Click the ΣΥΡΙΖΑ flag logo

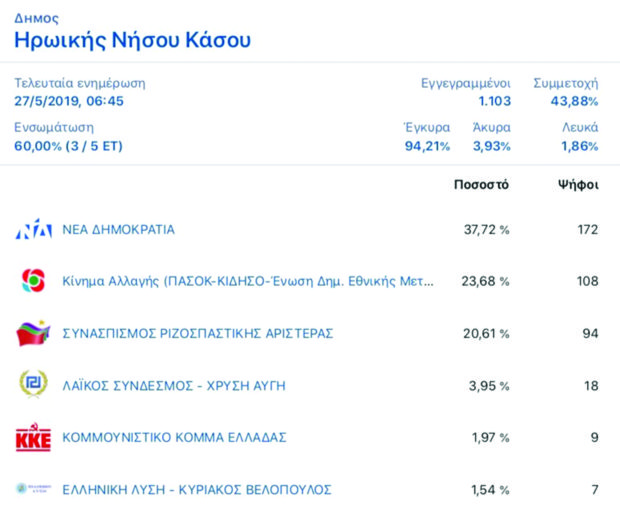tap(33, 334)
